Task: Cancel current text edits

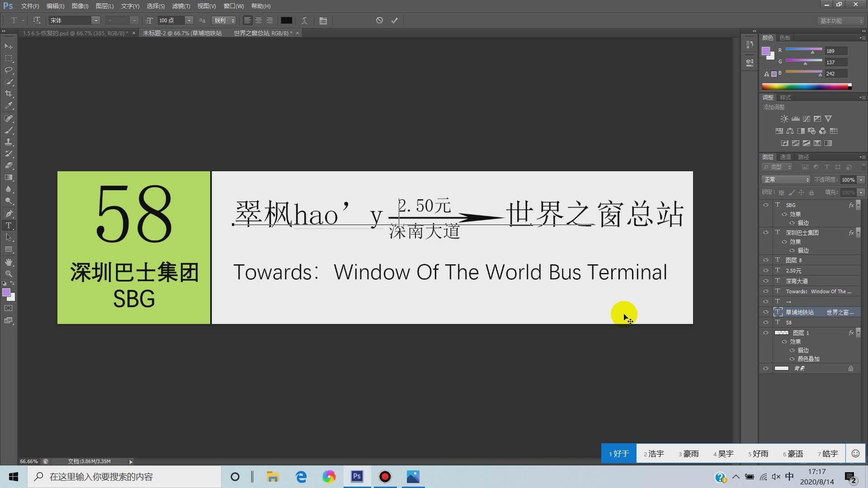Action: [x=379, y=20]
